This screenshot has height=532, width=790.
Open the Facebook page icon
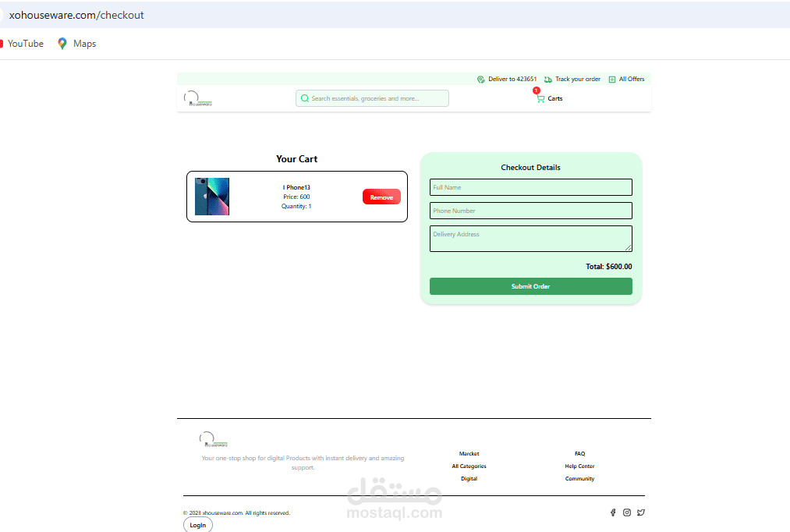pos(613,512)
